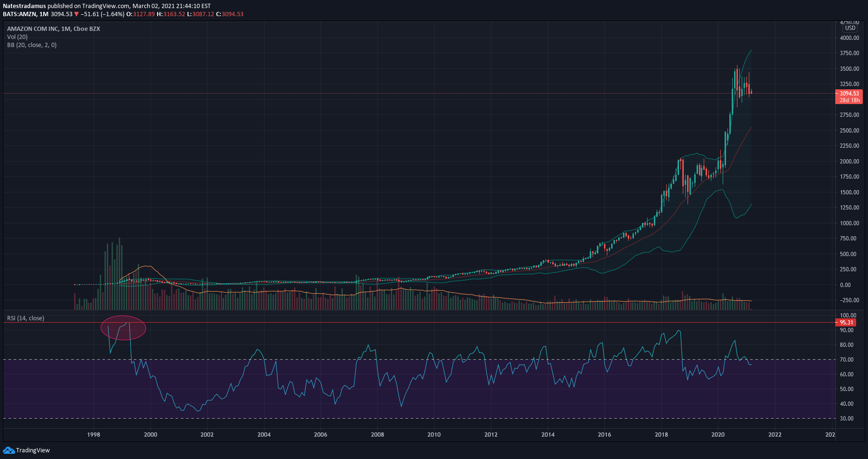Click the 2010 time axis label
The height and width of the screenshot is (459, 868).
pos(434,435)
